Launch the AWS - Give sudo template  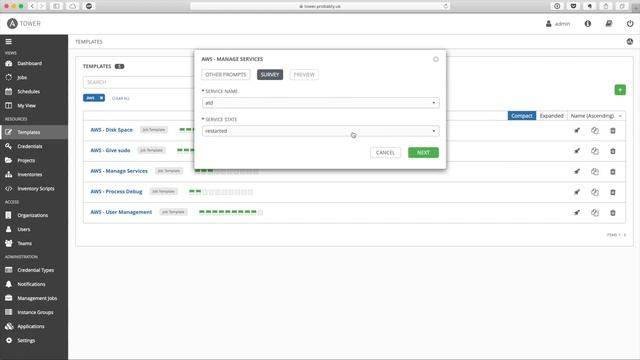tap(577, 151)
